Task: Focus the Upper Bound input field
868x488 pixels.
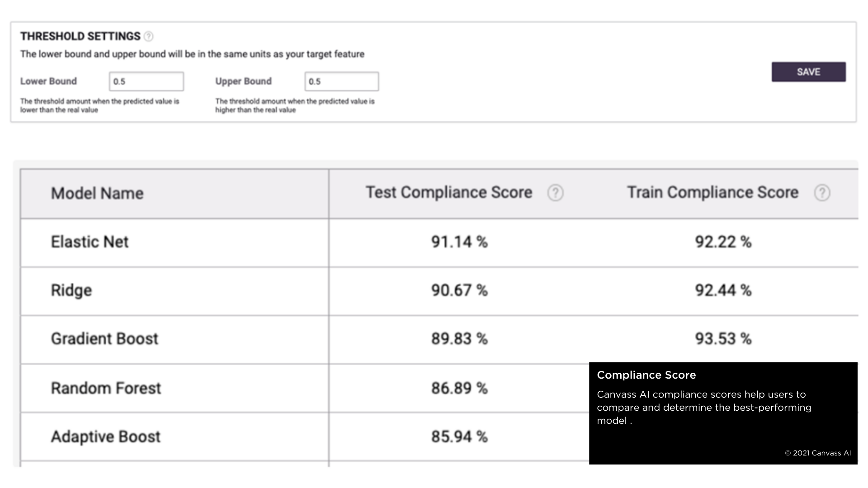Action: pyautogui.click(x=342, y=81)
